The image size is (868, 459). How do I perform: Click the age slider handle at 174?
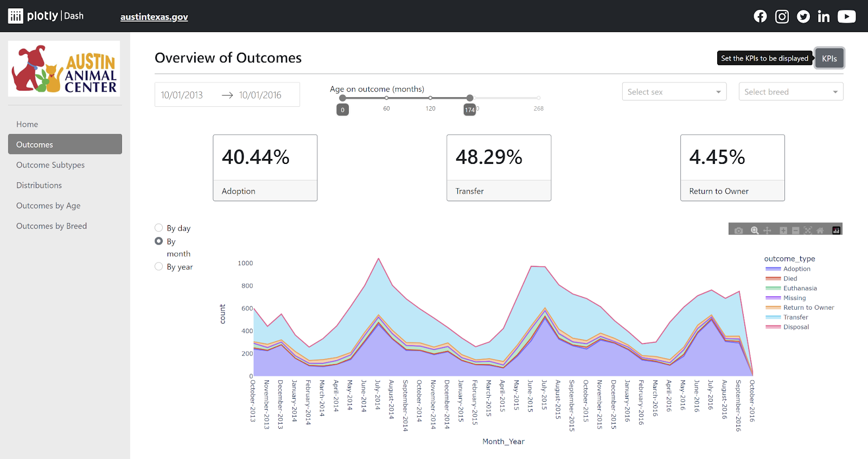coord(470,98)
